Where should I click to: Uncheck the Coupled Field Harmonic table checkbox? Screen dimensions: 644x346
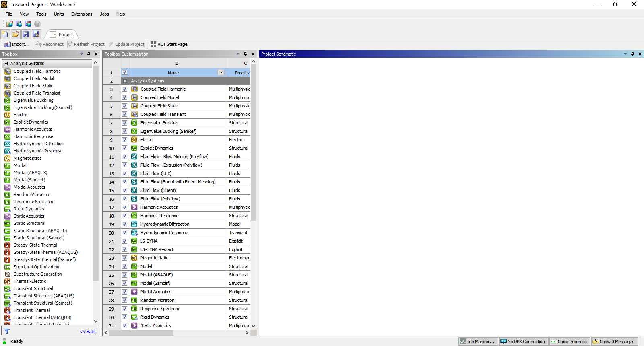click(x=125, y=89)
